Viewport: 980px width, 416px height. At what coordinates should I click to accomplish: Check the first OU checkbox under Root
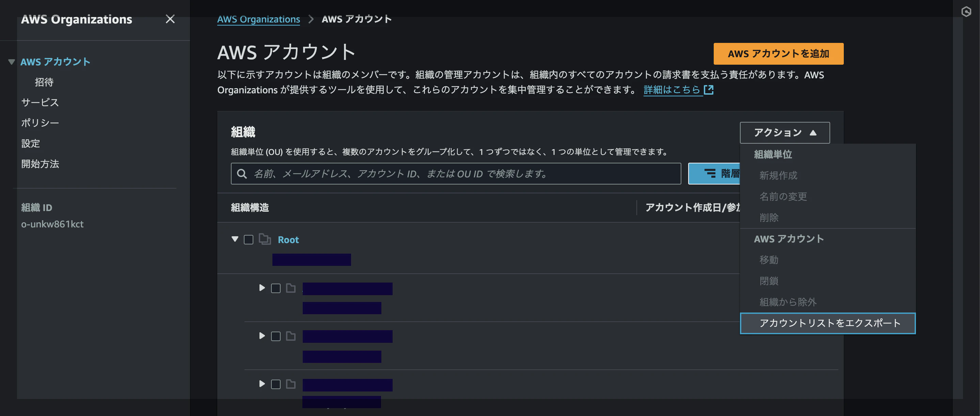pyautogui.click(x=276, y=288)
